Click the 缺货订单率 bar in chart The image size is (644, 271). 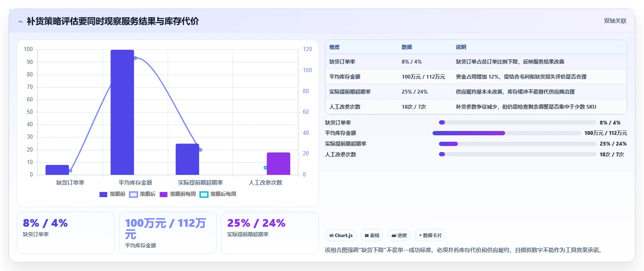point(57,170)
